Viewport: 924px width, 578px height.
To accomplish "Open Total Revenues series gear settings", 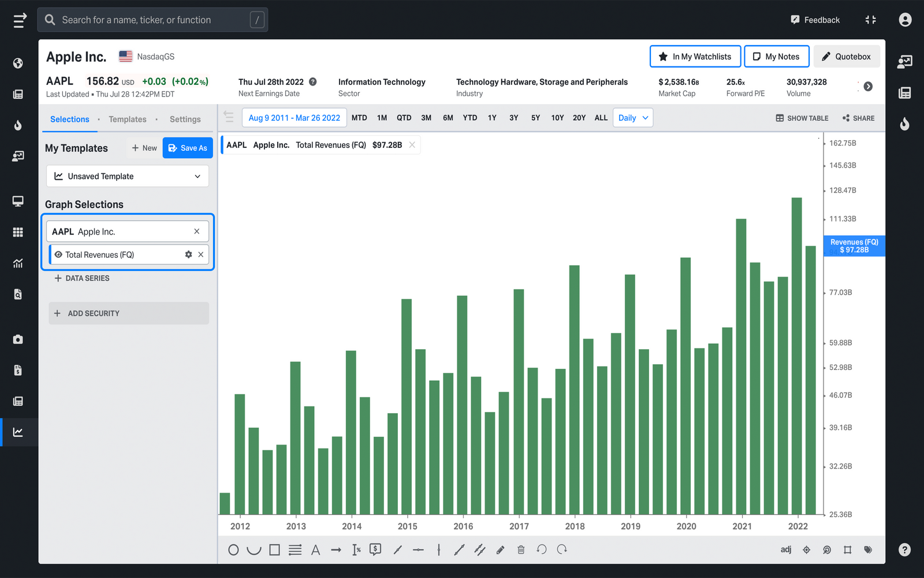I will [x=188, y=254].
